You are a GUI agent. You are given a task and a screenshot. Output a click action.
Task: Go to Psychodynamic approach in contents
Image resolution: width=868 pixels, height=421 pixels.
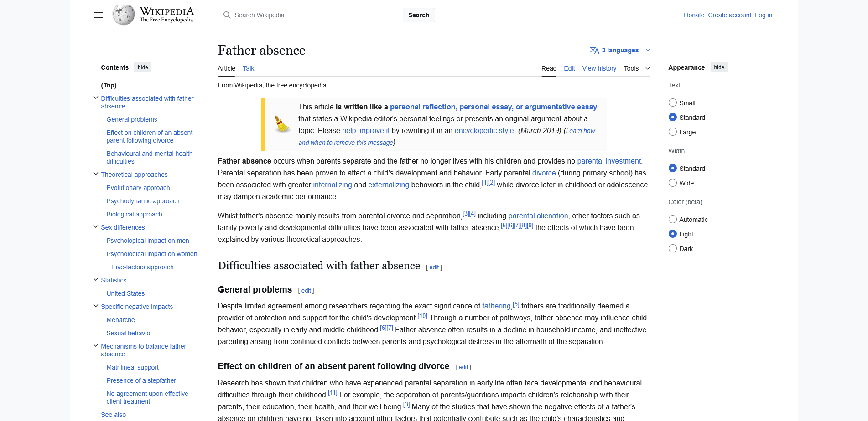coord(143,201)
